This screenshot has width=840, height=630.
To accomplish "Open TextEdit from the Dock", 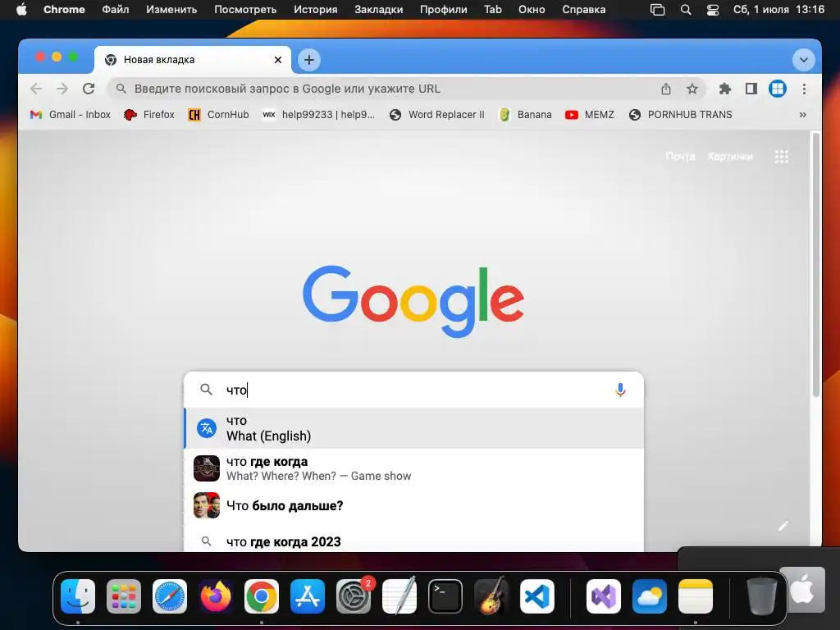I will 399,596.
